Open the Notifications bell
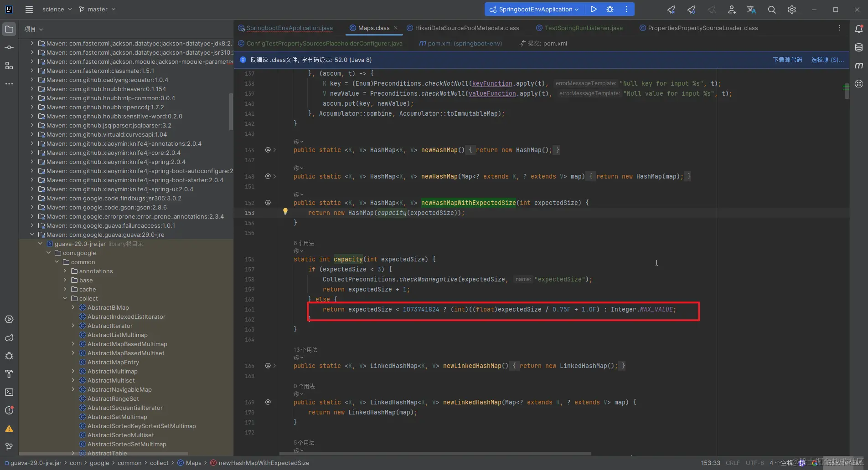This screenshot has width=868, height=470. pyautogui.click(x=859, y=29)
